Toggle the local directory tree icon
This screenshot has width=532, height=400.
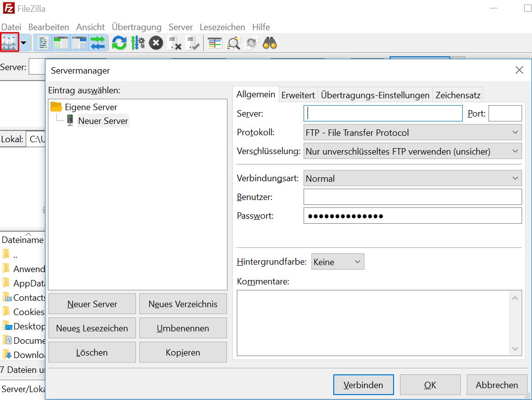tap(61, 43)
